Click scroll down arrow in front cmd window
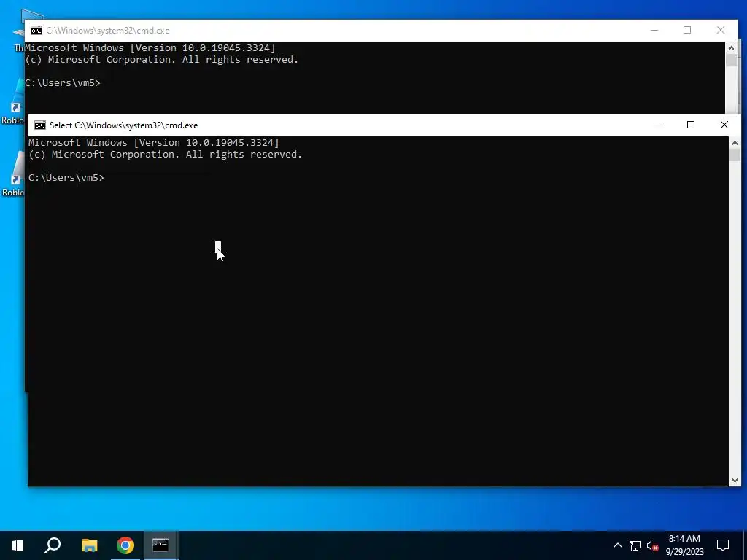Viewport: 747px width, 560px height. tap(735, 481)
